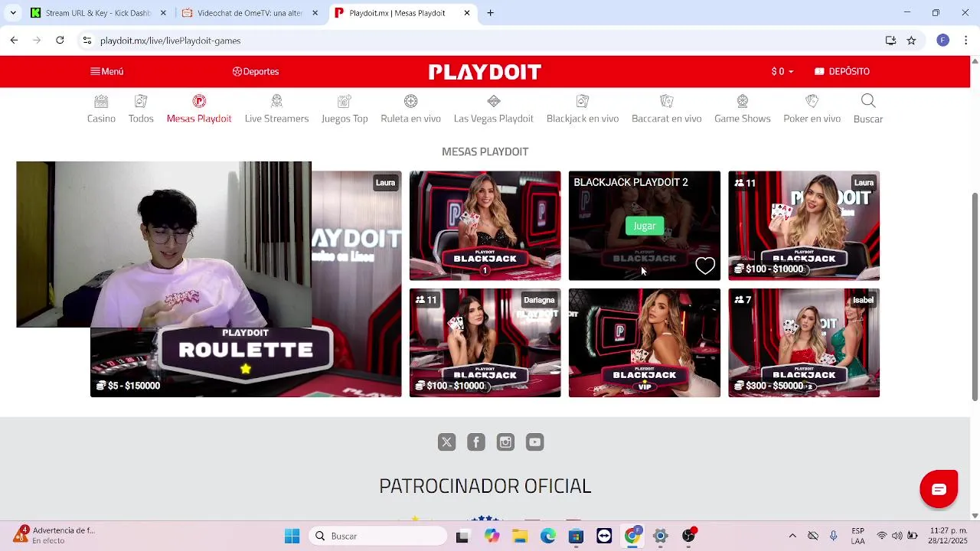The height and width of the screenshot is (551, 980).
Task: Go to Deportes section
Action: pos(256,71)
